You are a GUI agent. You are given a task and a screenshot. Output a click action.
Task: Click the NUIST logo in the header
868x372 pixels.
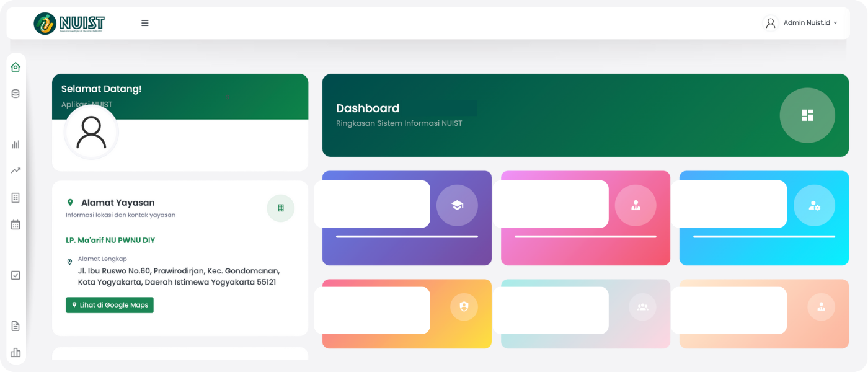point(69,24)
